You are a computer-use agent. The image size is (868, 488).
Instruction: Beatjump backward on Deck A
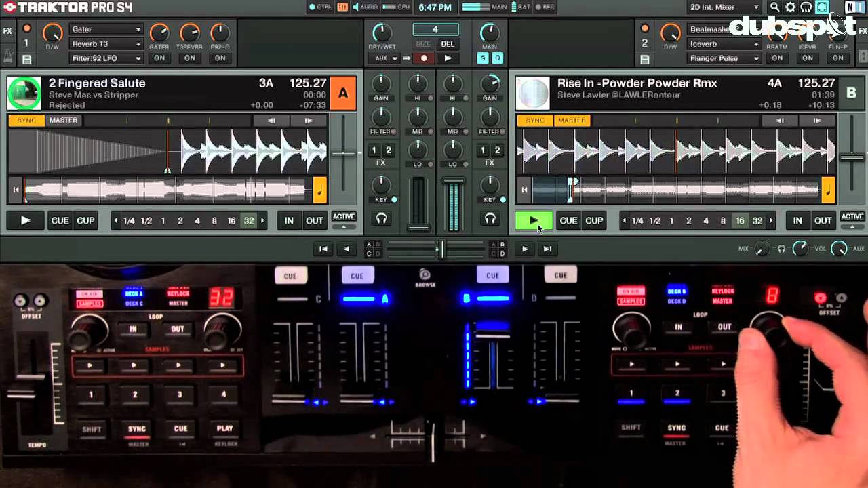(271, 121)
